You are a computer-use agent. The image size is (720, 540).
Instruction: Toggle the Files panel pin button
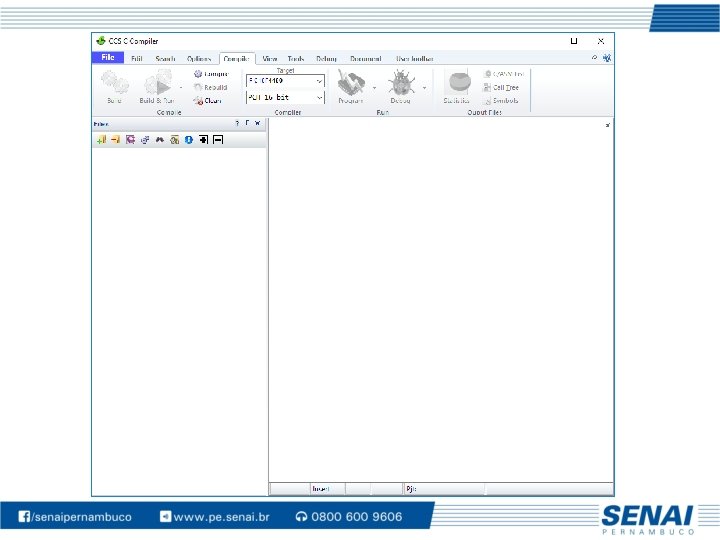(x=247, y=123)
